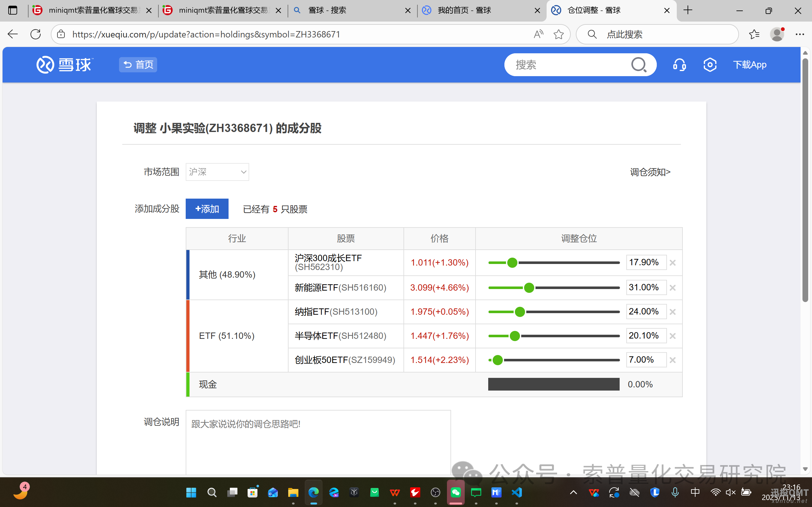Viewport: 812px width, 507px height.
Task: Open WeChat from the taskbar
Action: point(456,492)
